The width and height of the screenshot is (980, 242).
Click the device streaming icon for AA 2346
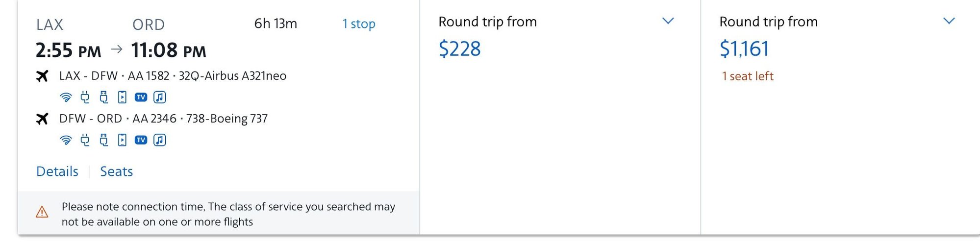[x=122, y=140]
